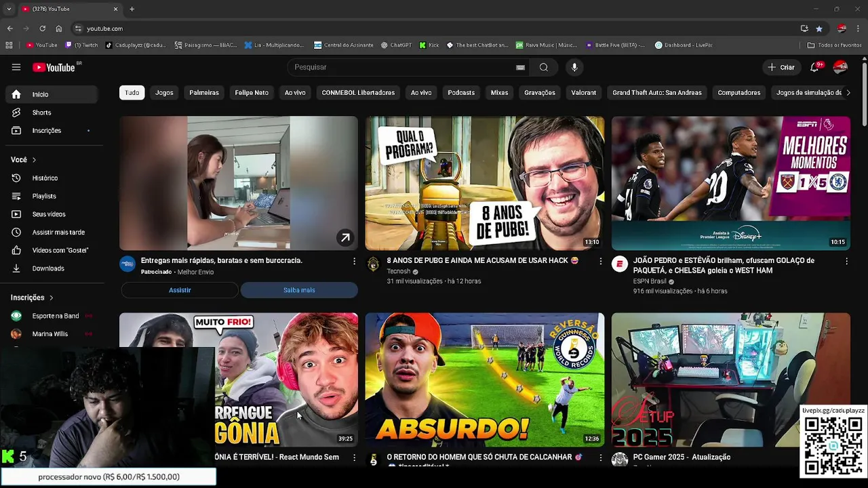This screenshot has height=488, width=868.
Task: Show more filter chips with the right arrow
Action: 848,93
